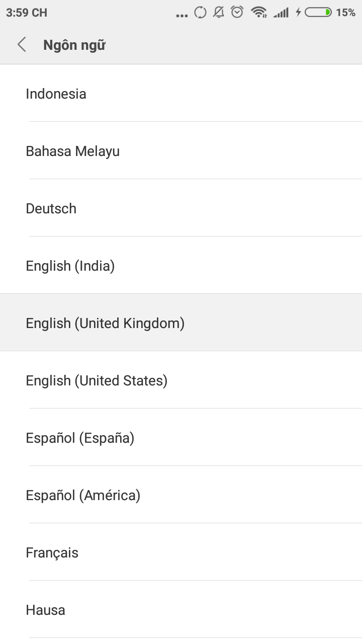The width and height of the screenshot is (362, 644).
Task: Choose English (United States)
Action: coord(97,380)
